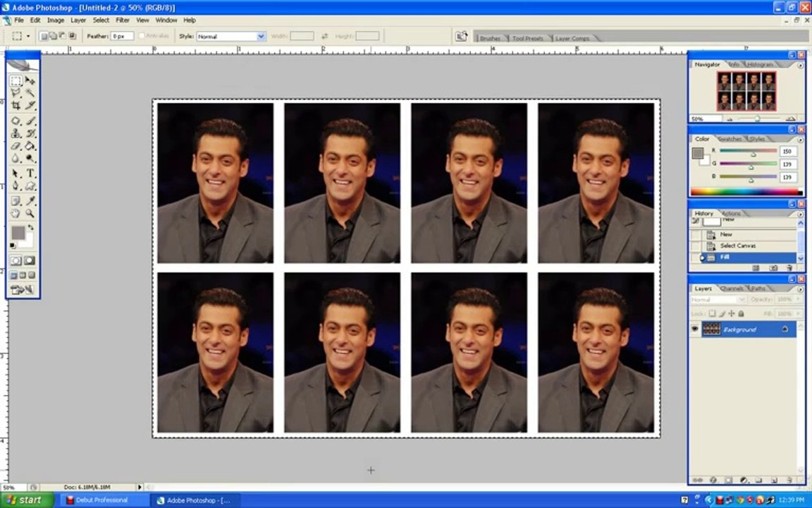This screenshot has width=812, height=508.
Task: Select the Zoom tool in toolbox
Action: [30, 213]
